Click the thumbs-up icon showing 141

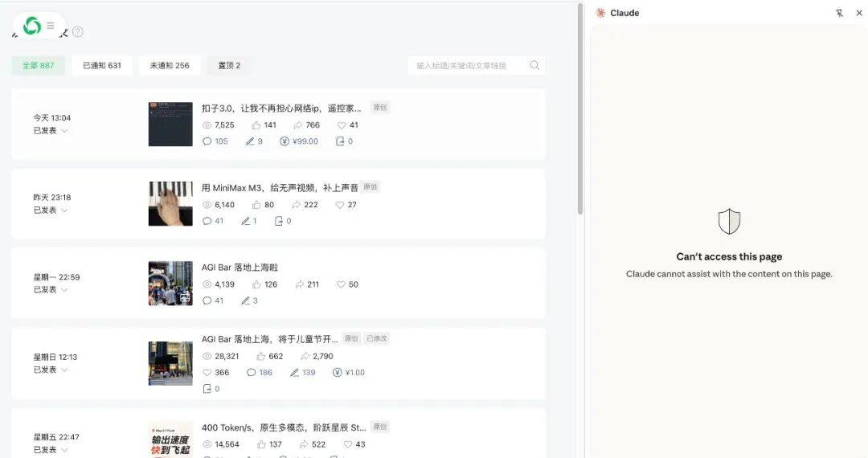256,125
